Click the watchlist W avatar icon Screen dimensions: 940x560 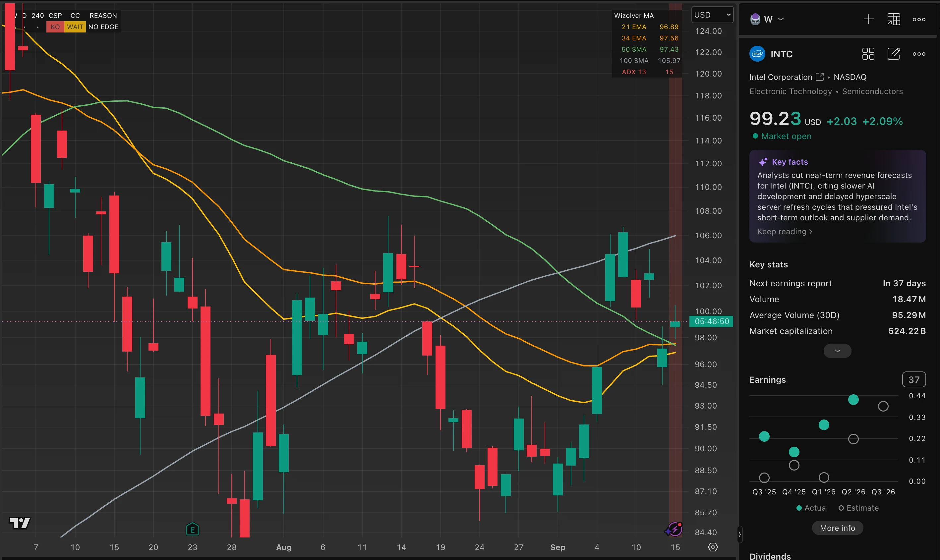(x=755, y=19)
